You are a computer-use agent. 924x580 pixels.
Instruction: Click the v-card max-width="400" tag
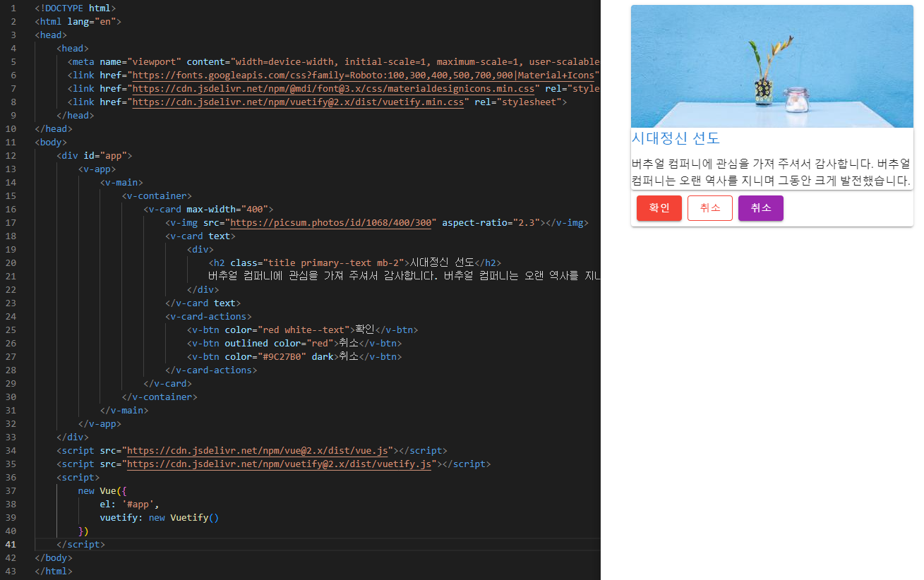[208, 209]
